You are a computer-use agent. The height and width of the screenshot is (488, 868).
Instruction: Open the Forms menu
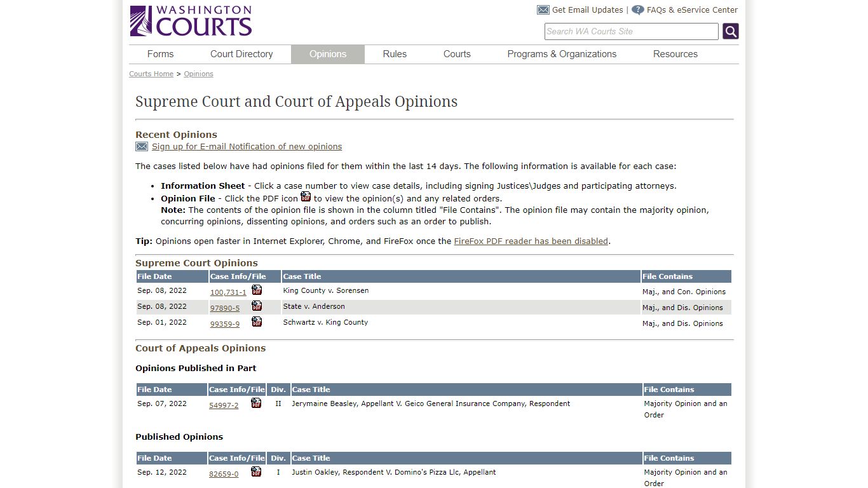[x=160, y=54]
